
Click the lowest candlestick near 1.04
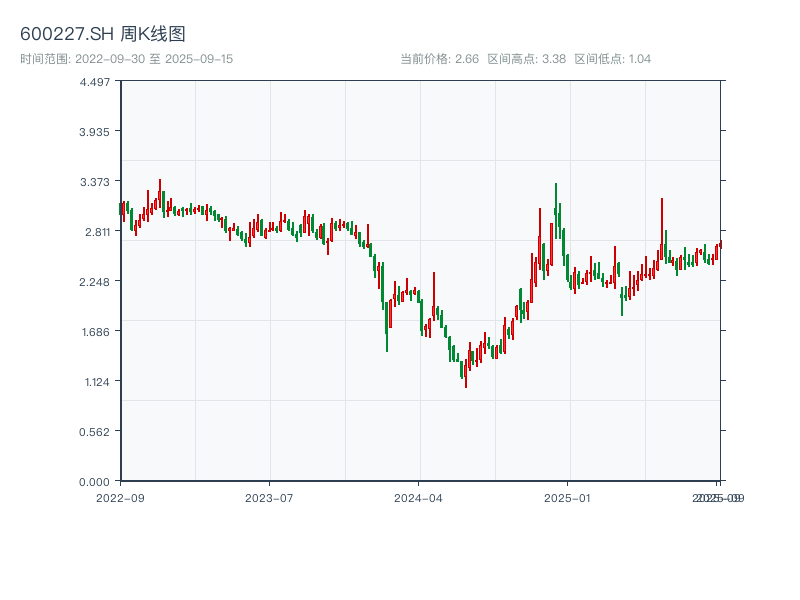[466, 373]
